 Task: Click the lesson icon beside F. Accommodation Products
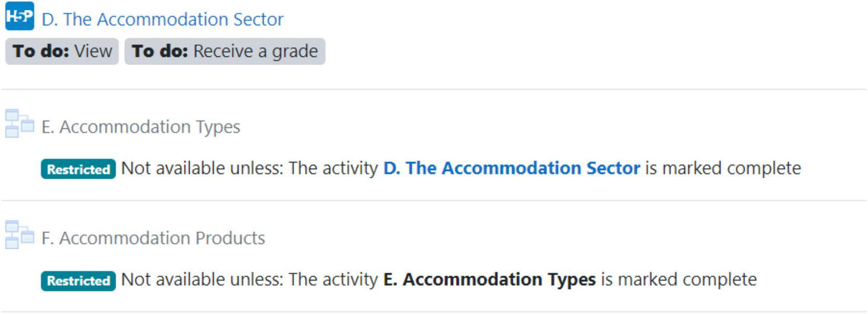19,235
